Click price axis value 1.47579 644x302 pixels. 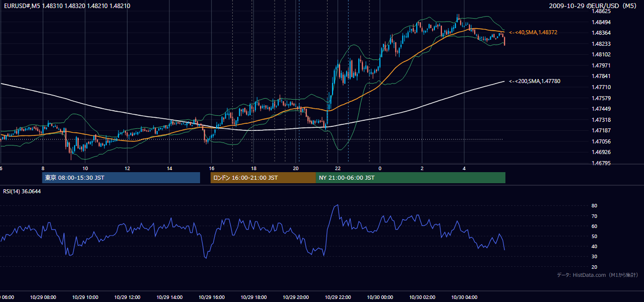point(602,98)
